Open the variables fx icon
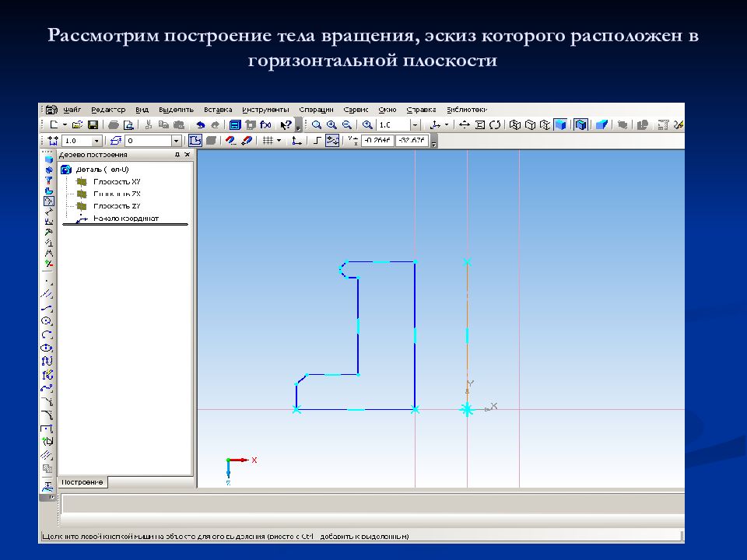The height and width of the screenshot is (560, 747). click(x=265, y=124)
